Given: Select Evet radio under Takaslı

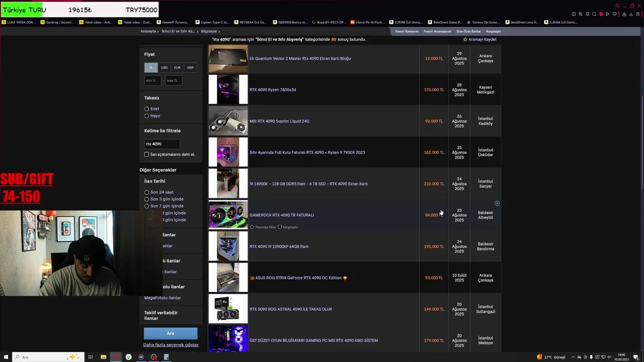Looking at the screenshot, I should (147, 109).
